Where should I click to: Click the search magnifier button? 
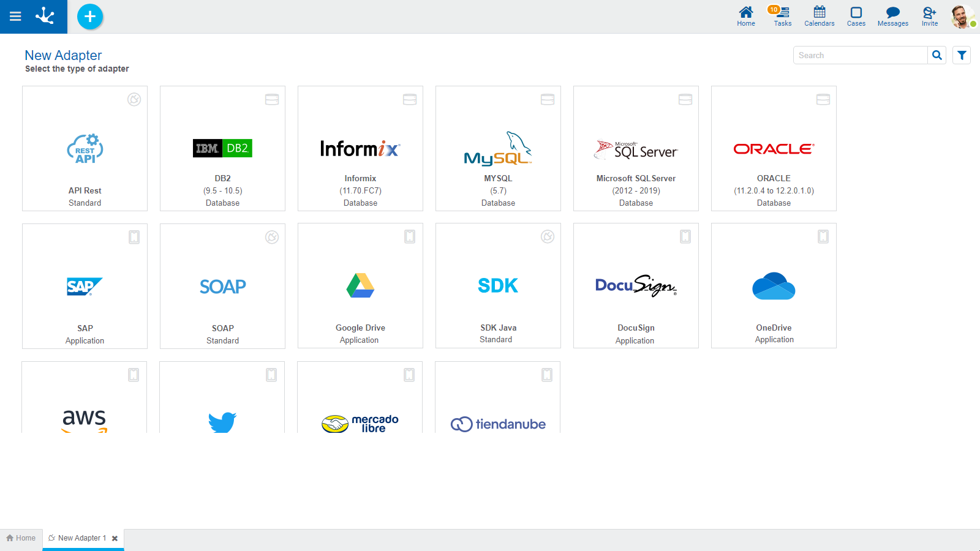pos(937,55)
